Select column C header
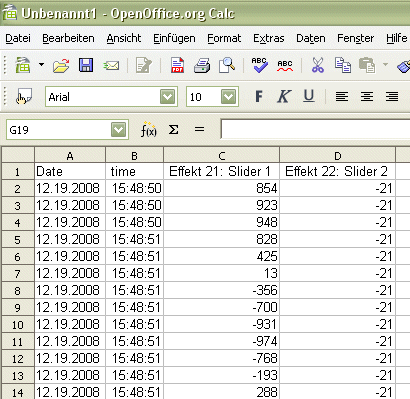Screen dimensions: 410x399 coord(221,155)
